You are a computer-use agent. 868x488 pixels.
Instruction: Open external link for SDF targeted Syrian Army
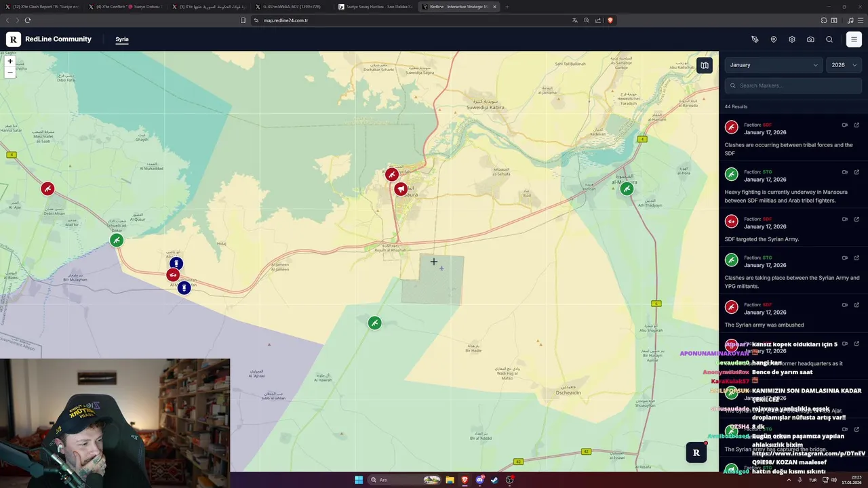[x=856, y=219]
